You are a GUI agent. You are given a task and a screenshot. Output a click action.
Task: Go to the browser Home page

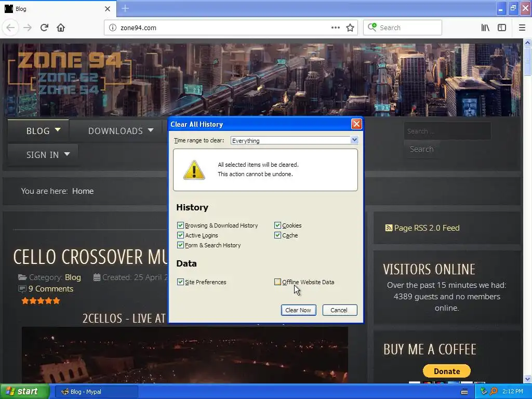pyautogui.click(x=61, y=28)
